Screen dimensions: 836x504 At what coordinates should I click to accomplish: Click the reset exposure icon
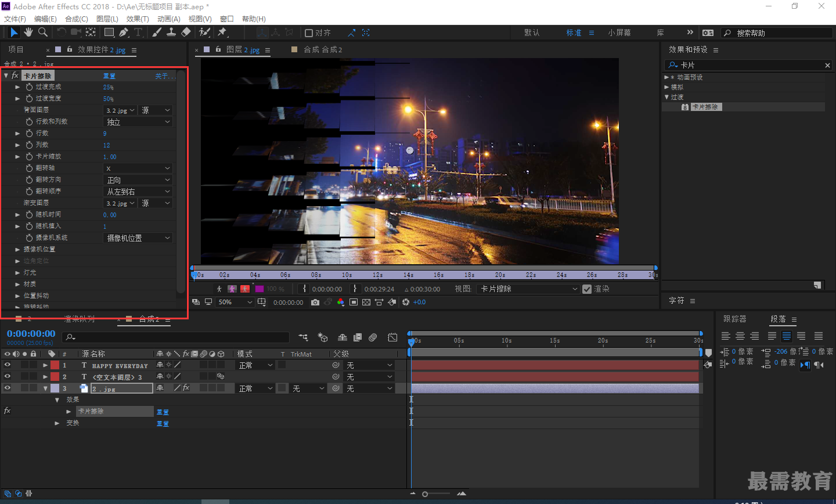406,302
